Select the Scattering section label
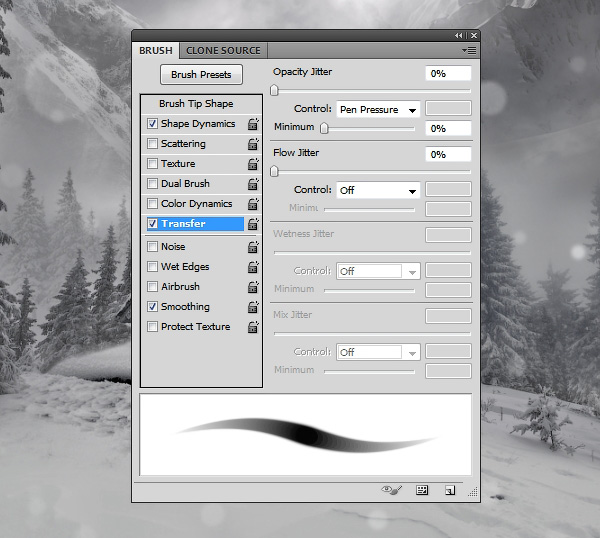 [x=183, y=143]
